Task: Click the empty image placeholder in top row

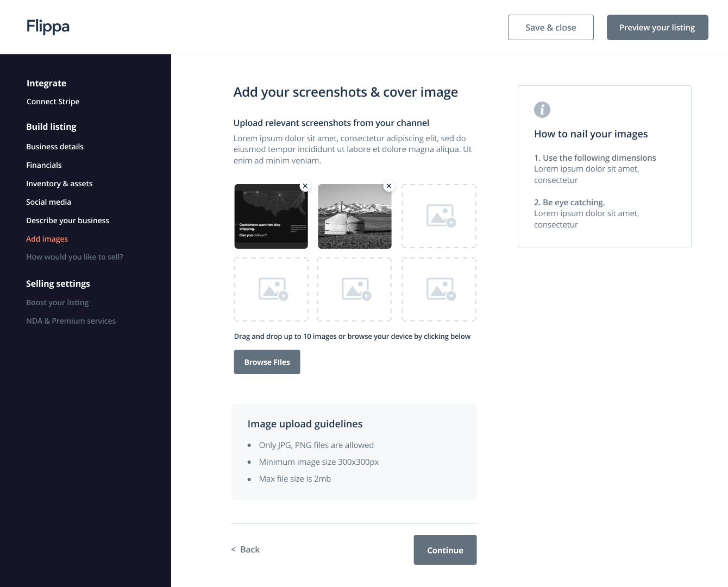Action: [x=439, y=216]
